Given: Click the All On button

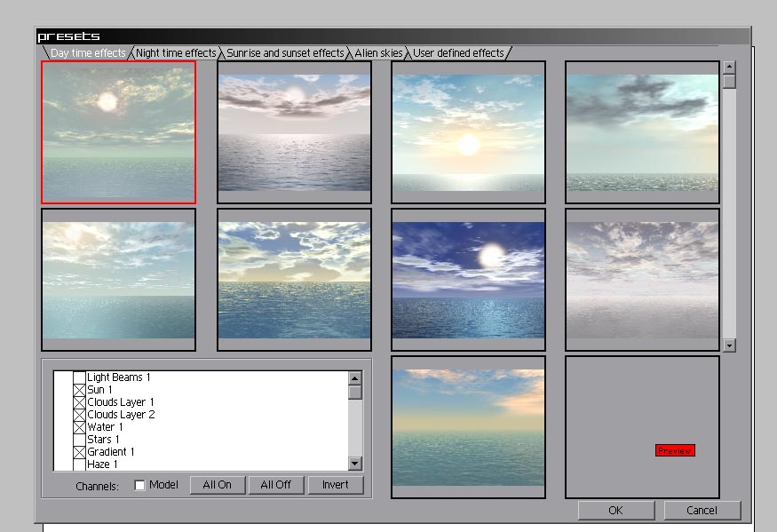Looking at the screenshot, I should pyautogui.click(x=218, y=485).
